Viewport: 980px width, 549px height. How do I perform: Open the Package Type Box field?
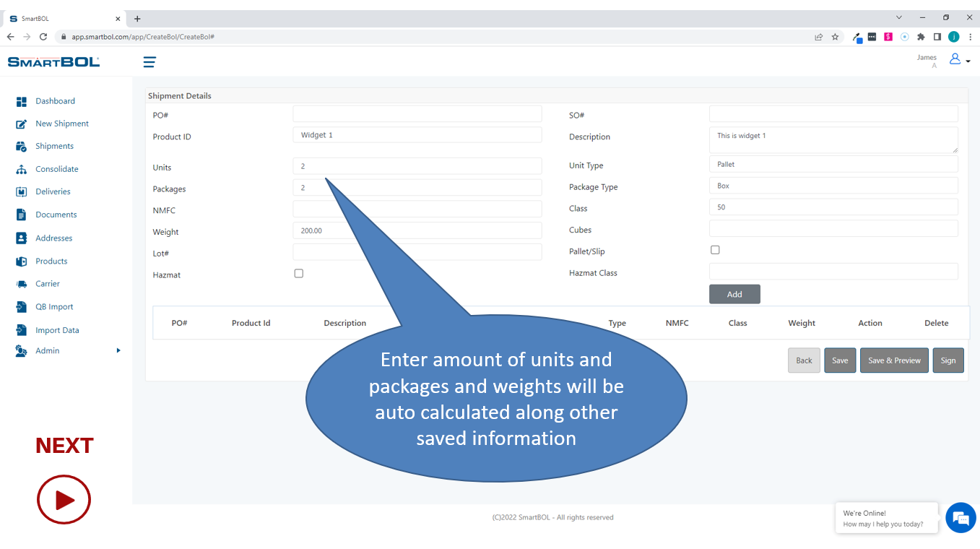[833, 186]
